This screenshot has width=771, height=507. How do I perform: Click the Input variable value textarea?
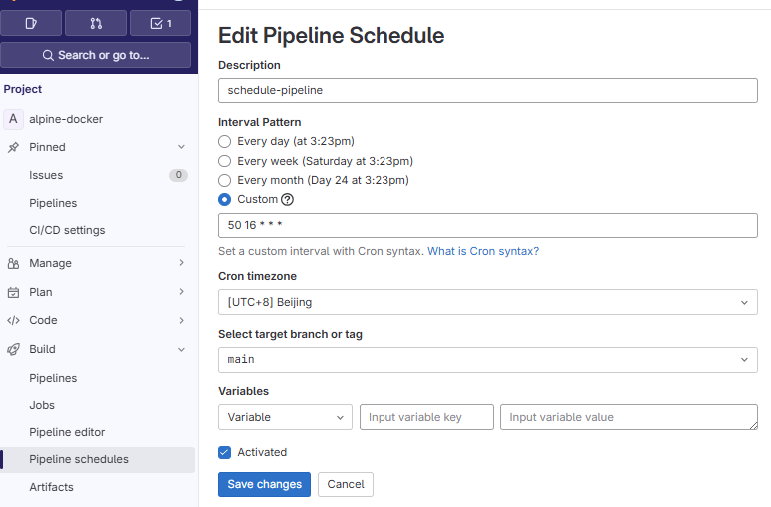coord(629,417)
